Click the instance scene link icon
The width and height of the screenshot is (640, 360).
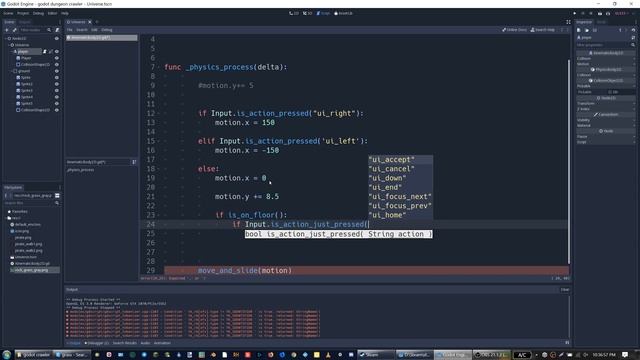[x=15, y=30]
